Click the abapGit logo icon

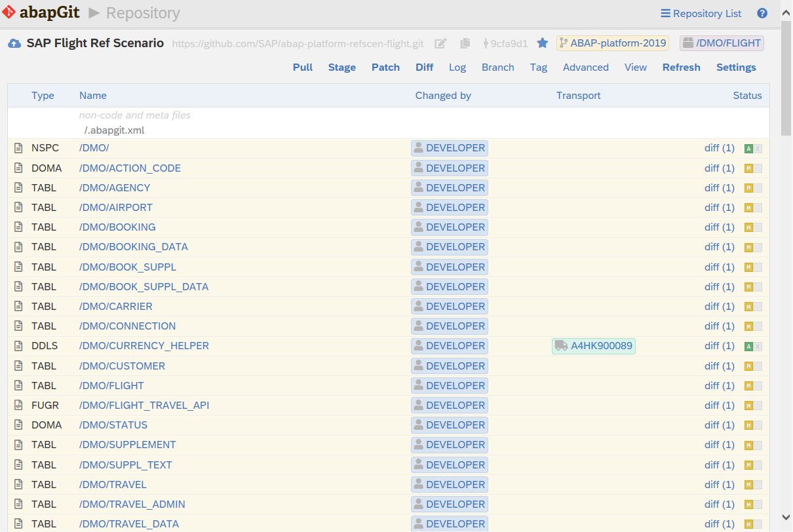coord(9,12)
